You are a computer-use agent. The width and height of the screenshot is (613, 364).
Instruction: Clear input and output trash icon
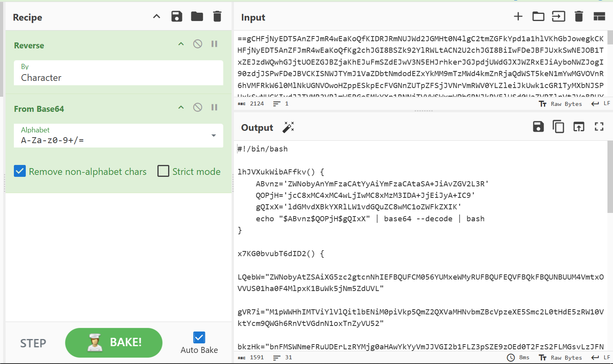coord(579,16)
